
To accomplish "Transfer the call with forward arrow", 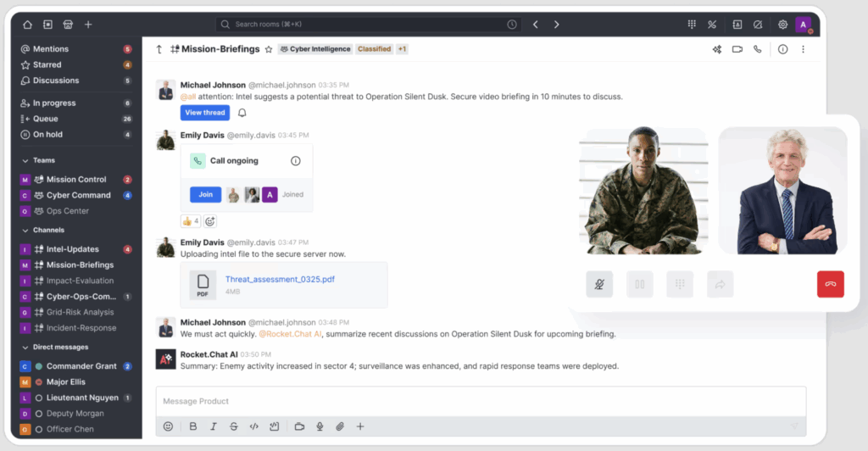I will click(x=721, y=285).
